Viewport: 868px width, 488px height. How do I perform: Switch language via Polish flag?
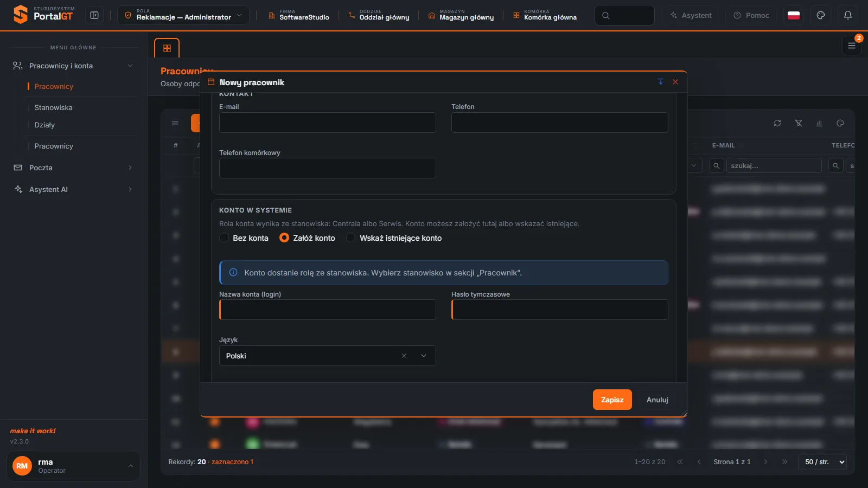pos(794,15)
